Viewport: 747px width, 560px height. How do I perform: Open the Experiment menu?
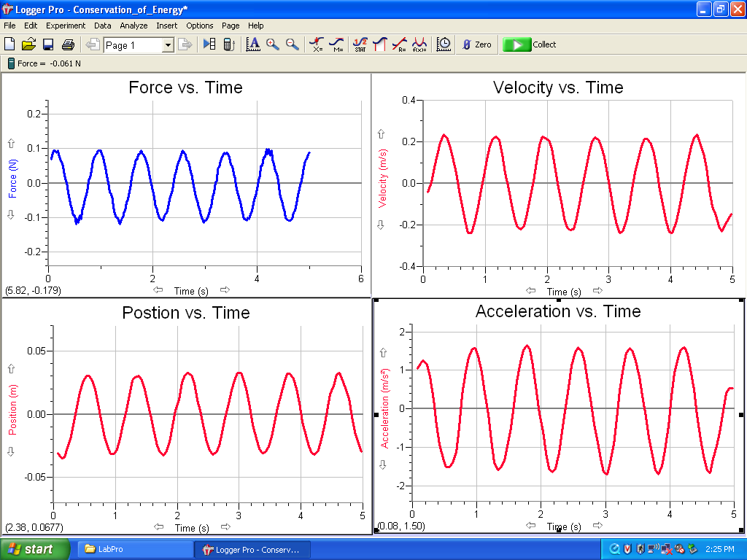66,26
